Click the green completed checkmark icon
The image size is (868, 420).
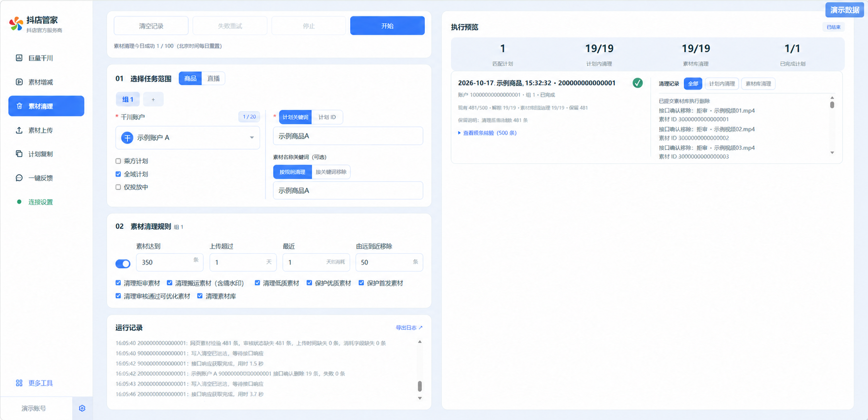coord(637,83)
